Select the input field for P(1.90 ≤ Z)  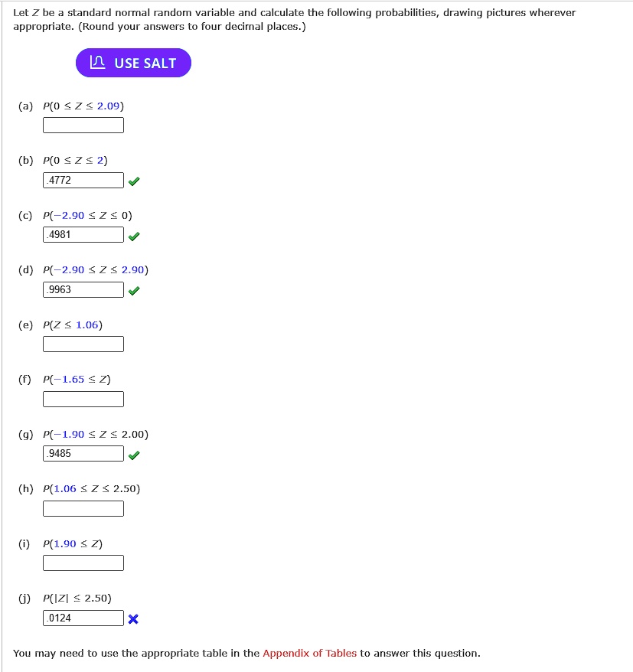[x=83, y=563]
